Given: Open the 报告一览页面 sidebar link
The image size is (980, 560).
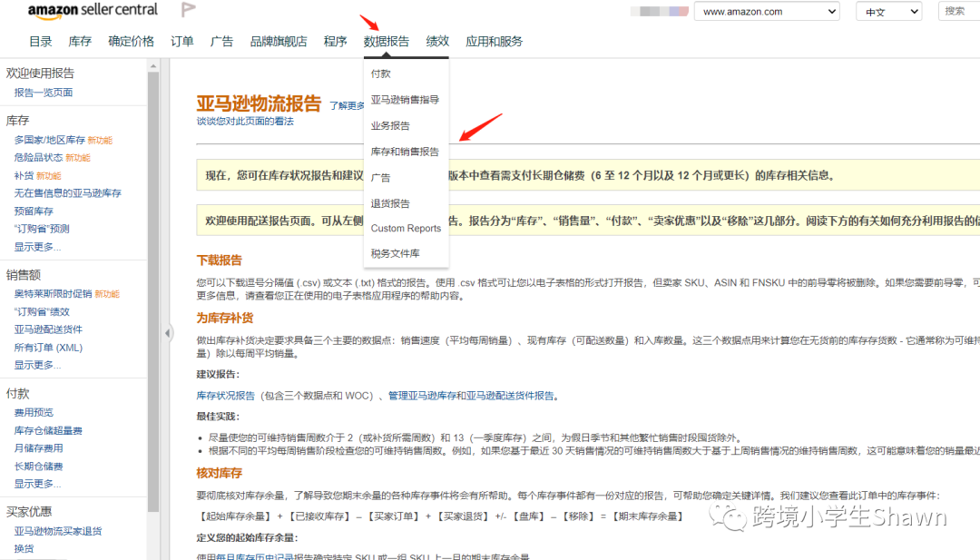Looking at the screenshot, I should 44,93.
